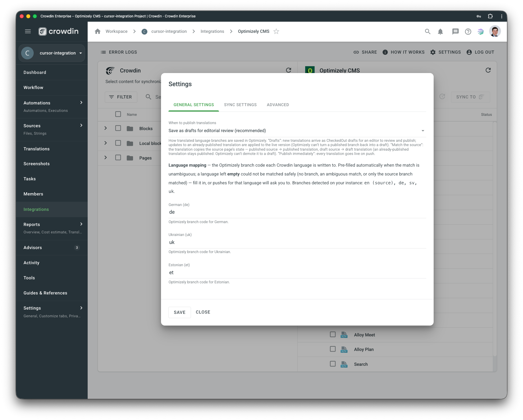The height and width of the screenshot is (420, 523).
Task: Click the Pages folder icon
Action: (130, 158)
